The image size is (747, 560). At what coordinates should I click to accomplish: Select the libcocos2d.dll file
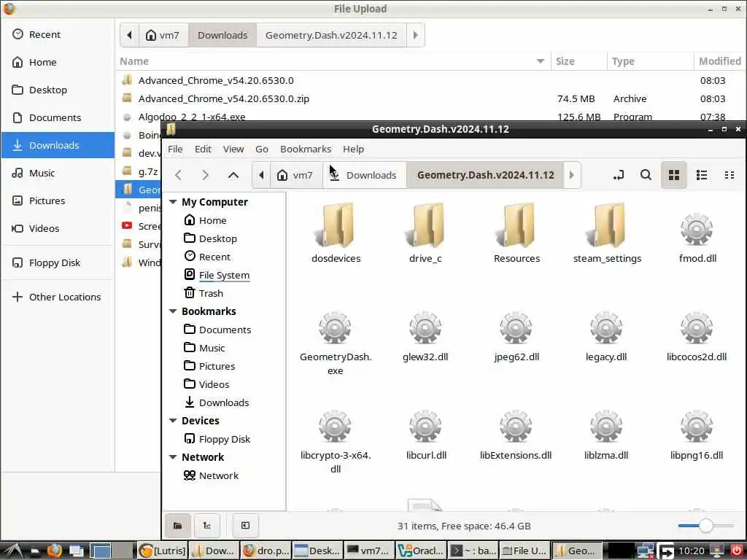pyautogui.click(x=697, y=336)
